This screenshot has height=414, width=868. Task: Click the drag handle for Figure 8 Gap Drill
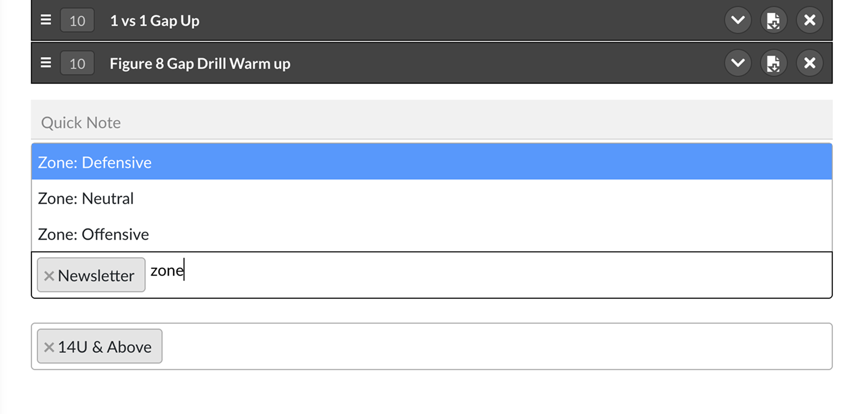(x=46, y=63)
